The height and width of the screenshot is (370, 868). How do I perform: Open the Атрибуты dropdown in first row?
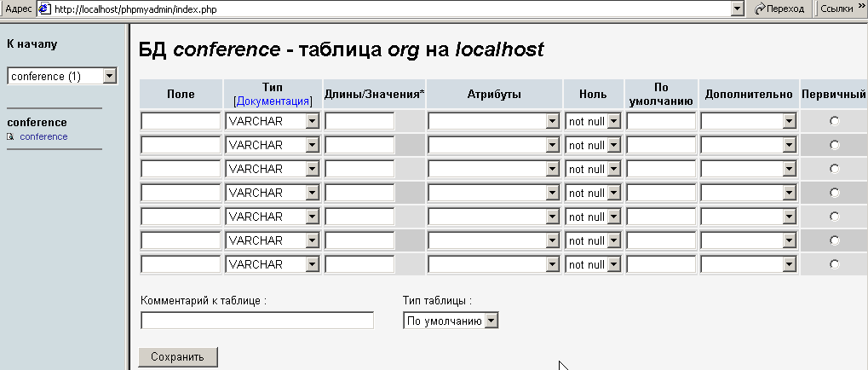(494, 121)
